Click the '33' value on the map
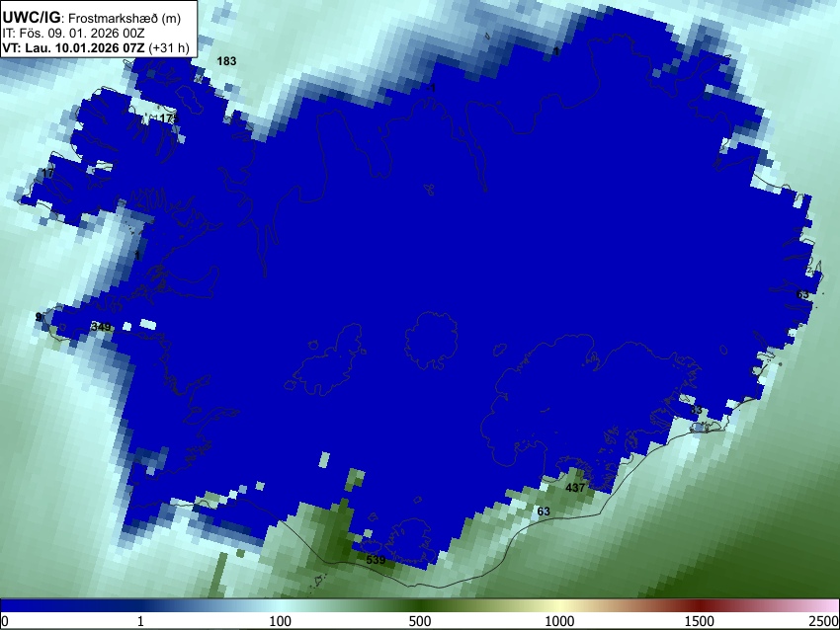Image resolution: width=840 pixels, height=630 pixels. pyautogui.click(x=696, y=410)
